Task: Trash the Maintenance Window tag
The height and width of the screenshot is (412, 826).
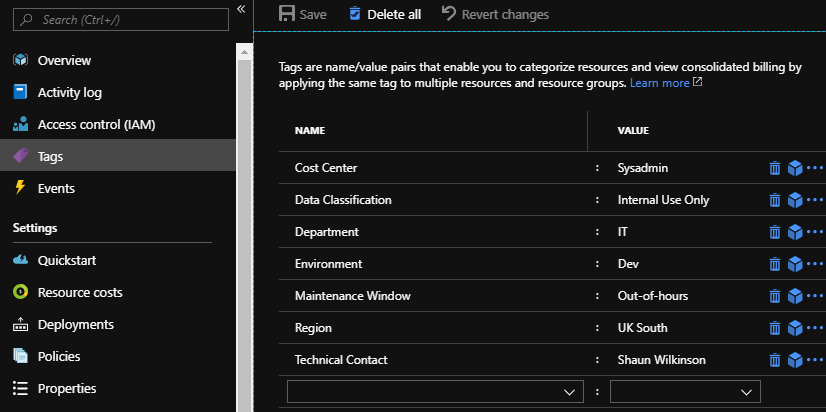Action: point(774,296)
